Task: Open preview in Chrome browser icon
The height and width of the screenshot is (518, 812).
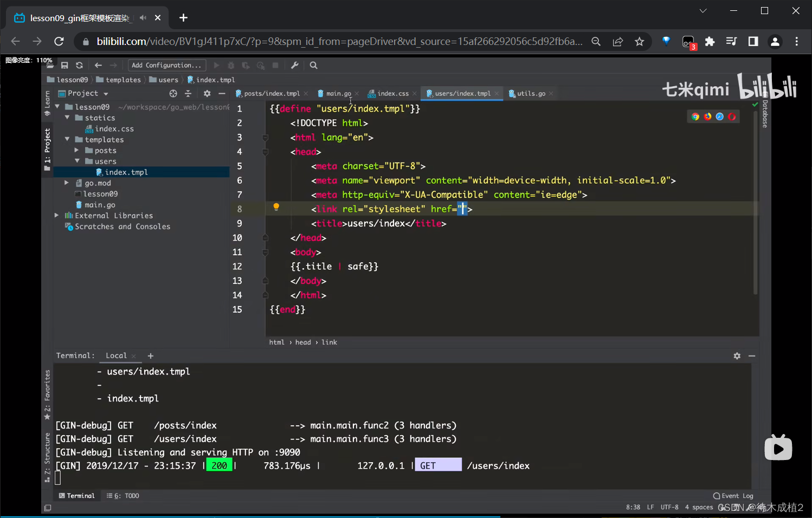Action: 695,116
